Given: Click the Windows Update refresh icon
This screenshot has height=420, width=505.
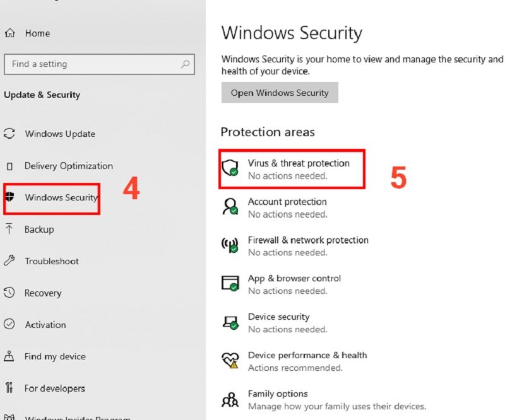Looking at the screenshot, I should pos(9,134).
